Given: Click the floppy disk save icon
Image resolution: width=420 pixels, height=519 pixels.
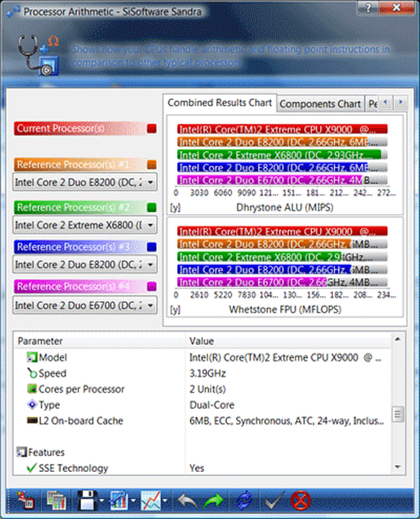Looking at the screenshot, I should (87, 500).
